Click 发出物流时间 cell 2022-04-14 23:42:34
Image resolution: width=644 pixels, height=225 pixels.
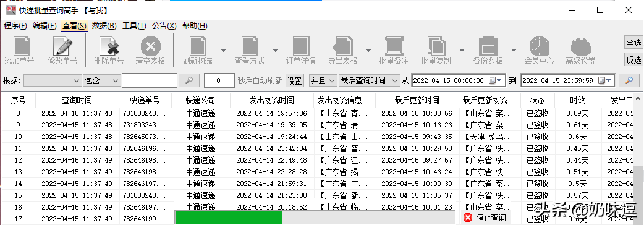pos(271,148)
